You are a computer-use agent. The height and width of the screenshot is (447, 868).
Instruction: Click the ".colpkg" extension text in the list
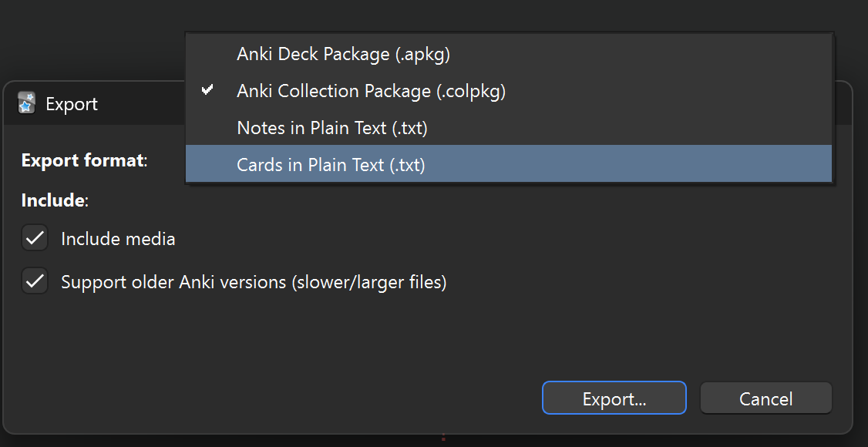click(470, 91)
